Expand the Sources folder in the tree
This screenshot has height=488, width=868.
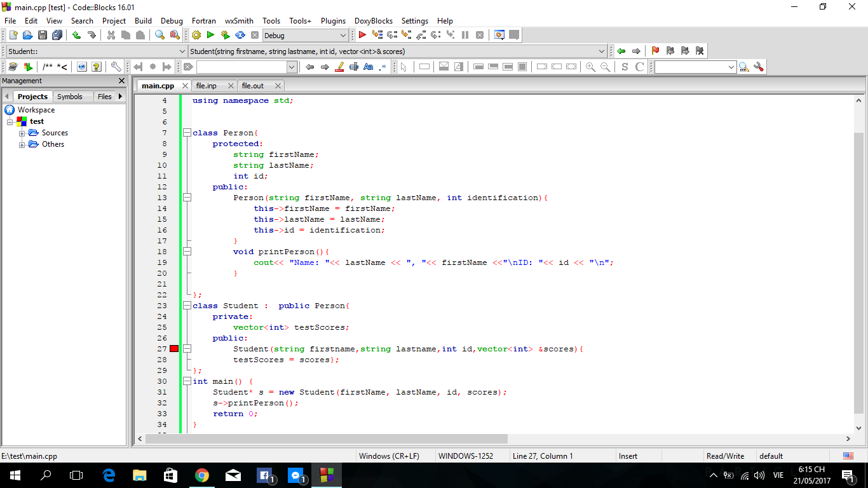22,133
